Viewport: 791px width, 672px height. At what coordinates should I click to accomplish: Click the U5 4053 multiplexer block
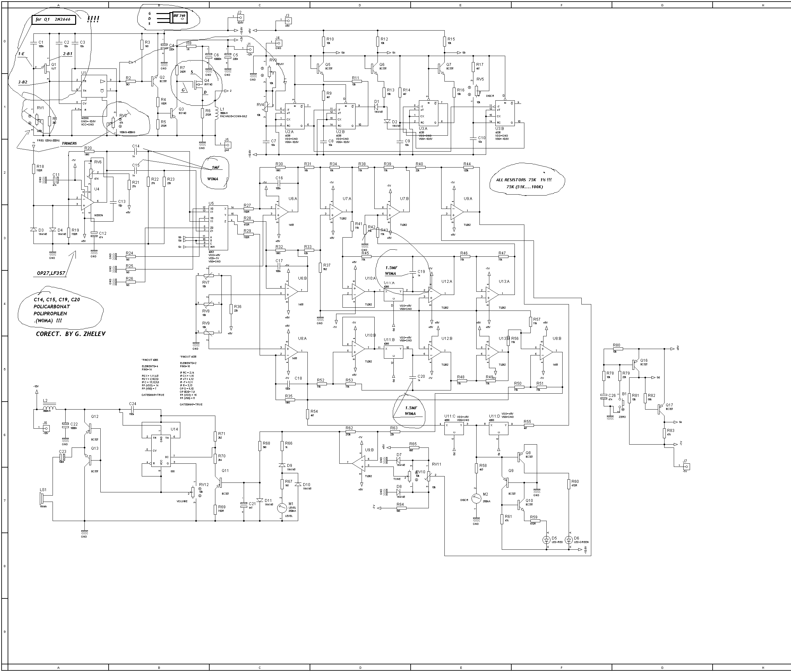218,228
